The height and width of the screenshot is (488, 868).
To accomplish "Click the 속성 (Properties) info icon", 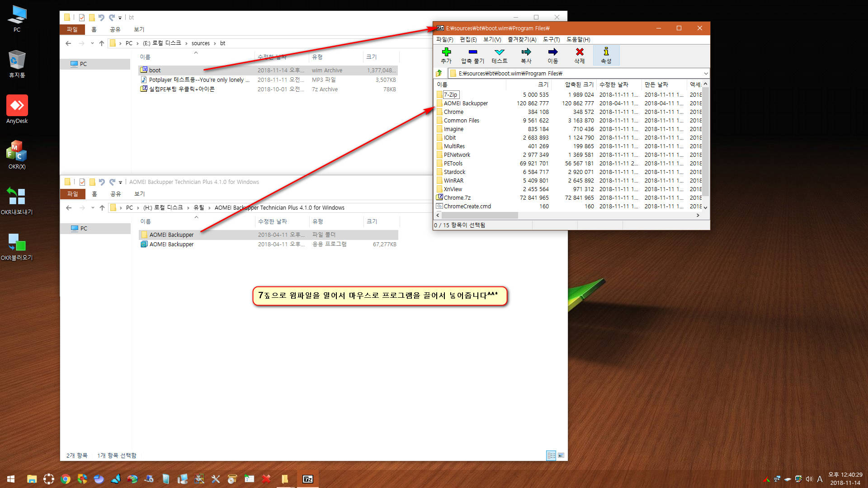I will coord(606,52).
